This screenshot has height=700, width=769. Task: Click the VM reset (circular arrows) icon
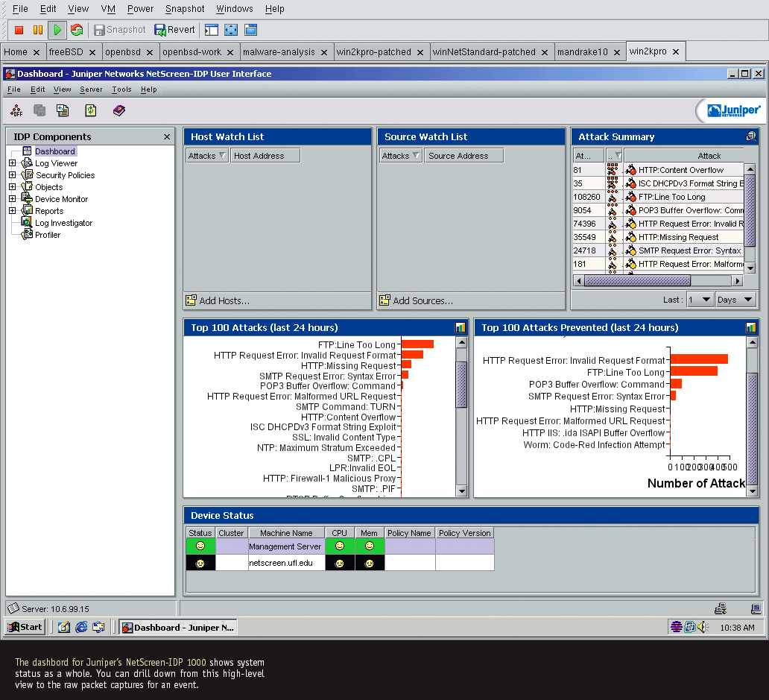pos(77,30)
